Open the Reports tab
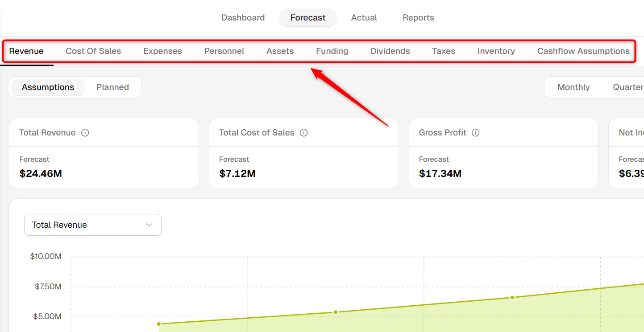Screen dimensions: 644x332 tap(418, 18)
